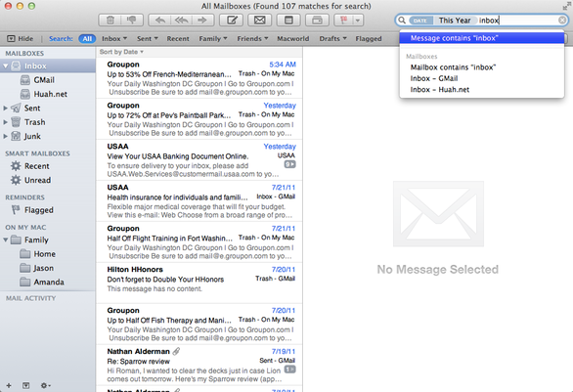Click the Archive box toolbar button

point(317,21)
